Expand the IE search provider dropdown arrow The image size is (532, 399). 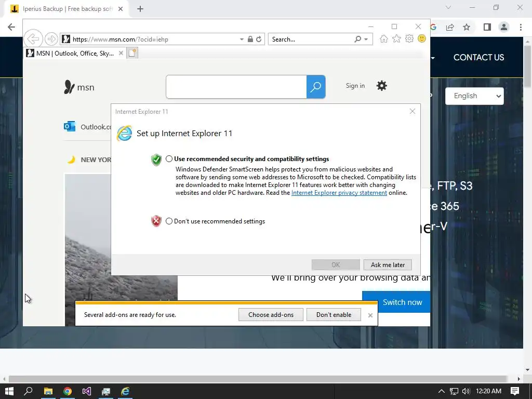point(366,39)
